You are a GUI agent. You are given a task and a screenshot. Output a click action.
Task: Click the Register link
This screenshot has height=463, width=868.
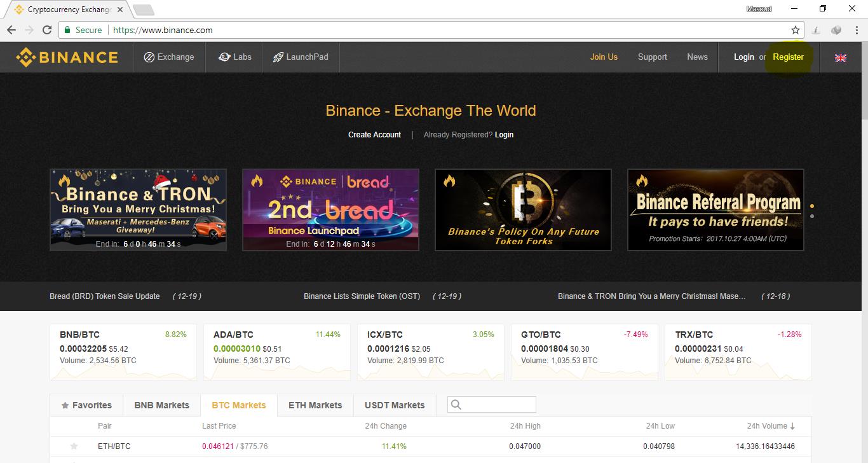(x=788, y=57)
